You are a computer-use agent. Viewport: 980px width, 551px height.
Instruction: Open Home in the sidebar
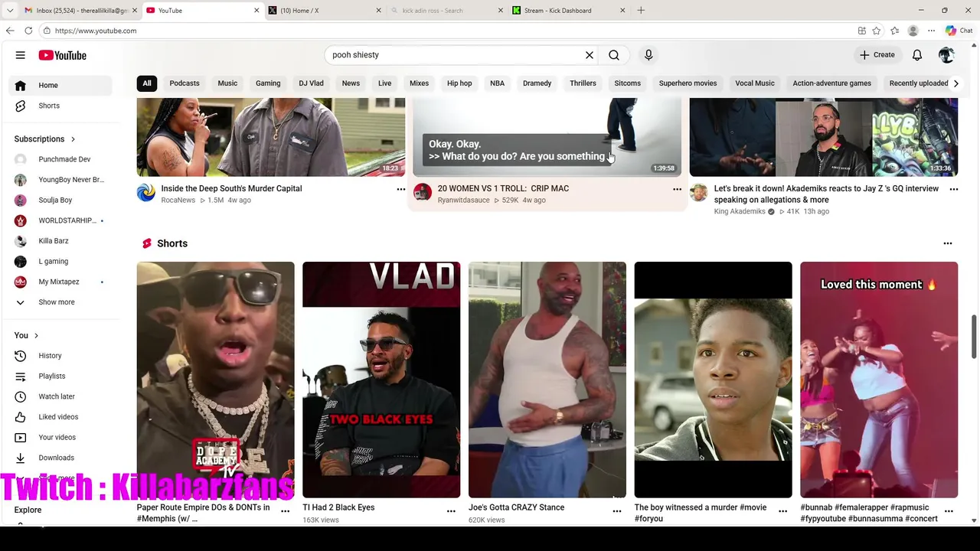[x=61, y=85]
